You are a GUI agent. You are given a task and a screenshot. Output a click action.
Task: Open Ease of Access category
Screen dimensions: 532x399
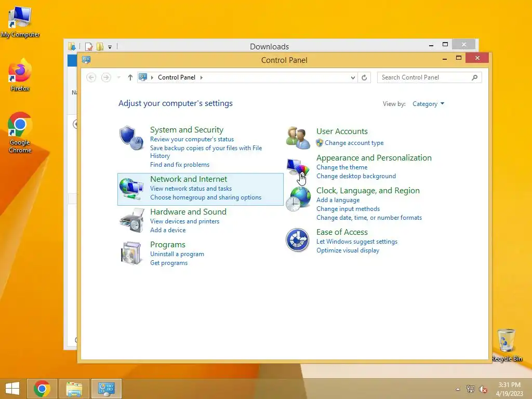coord(342,232)
